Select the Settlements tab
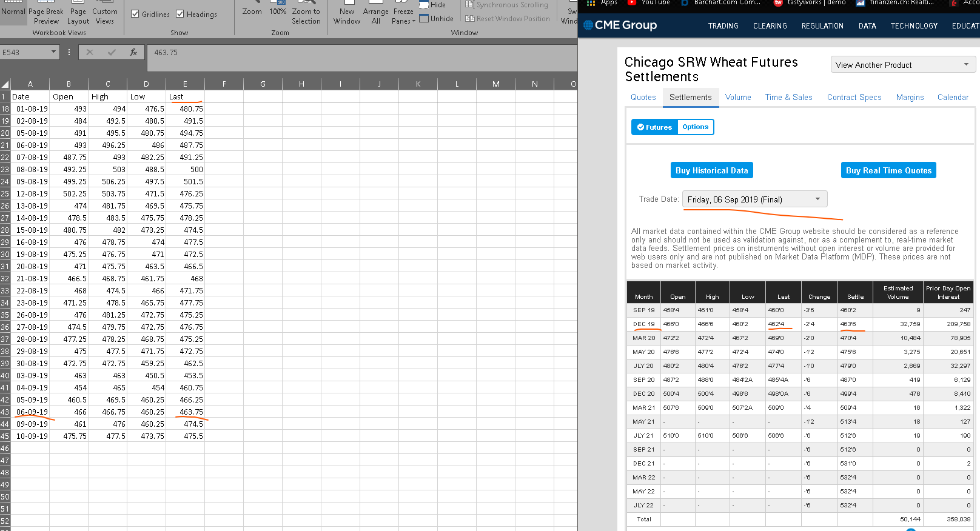The width and height of the screenshot is (980, 531). click(x=691, y=98)
